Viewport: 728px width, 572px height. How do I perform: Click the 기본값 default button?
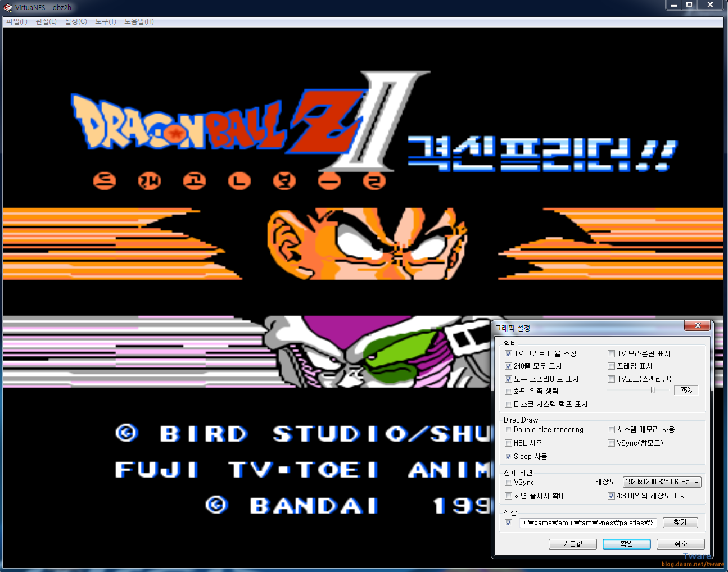pyautogui.click(x=573, y=544)
